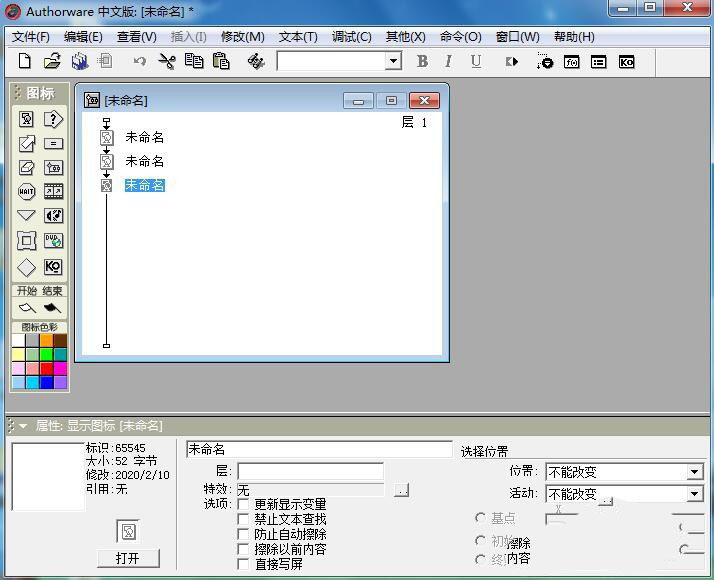Choose the WAIT icon in the palette
This screenshot has width=714, height=580.
26,192
